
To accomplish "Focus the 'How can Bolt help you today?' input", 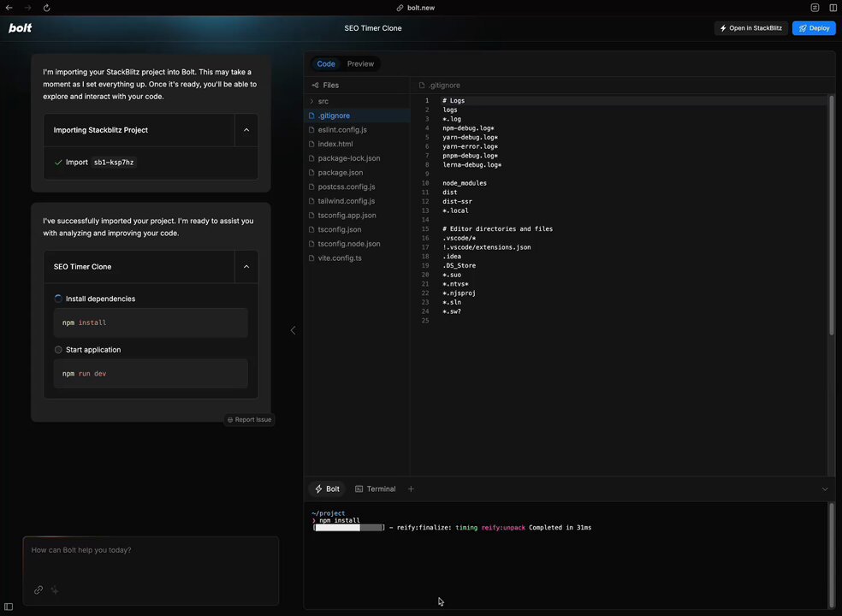I will click(x=151, y=571).
